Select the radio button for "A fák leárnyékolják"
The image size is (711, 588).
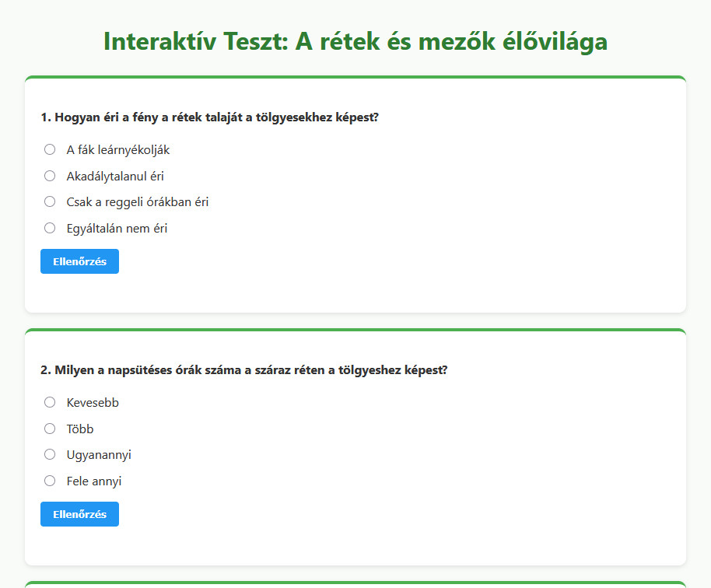[x=50, y=149]
